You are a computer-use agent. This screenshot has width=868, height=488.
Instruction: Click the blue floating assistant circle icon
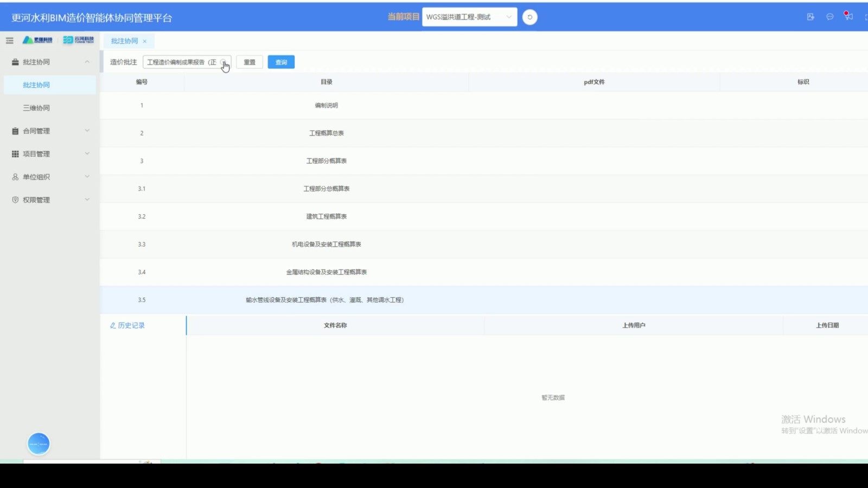point(39,444)
